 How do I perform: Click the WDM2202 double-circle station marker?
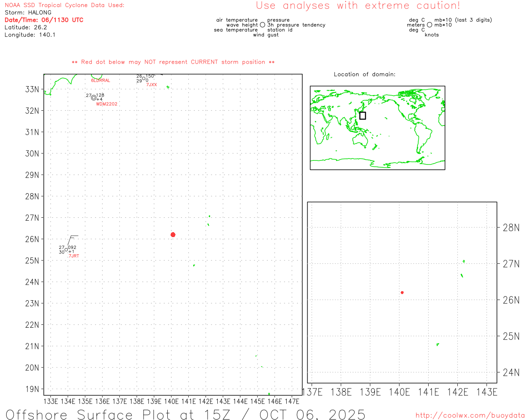94,98
